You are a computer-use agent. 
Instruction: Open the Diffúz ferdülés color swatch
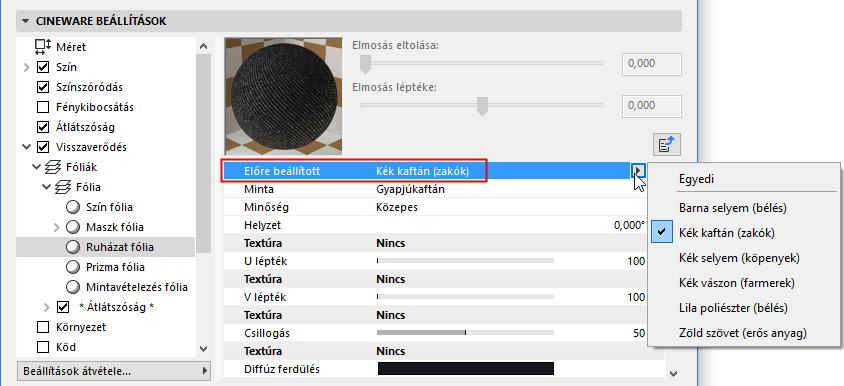pyautogui.click(x=466, y=369)
